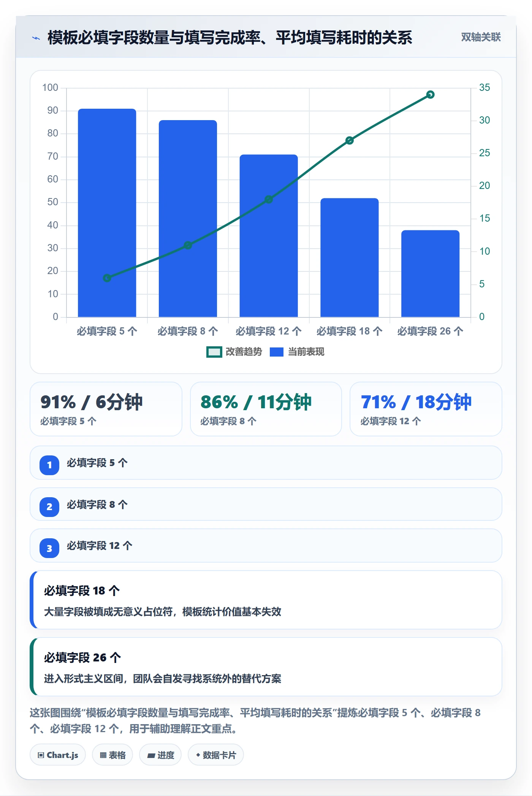This screenshot has height=796, width=532.
Task: Toggle the 改善趋势 legend swatch
Action: pyautogui.click(x=214, y=352)
